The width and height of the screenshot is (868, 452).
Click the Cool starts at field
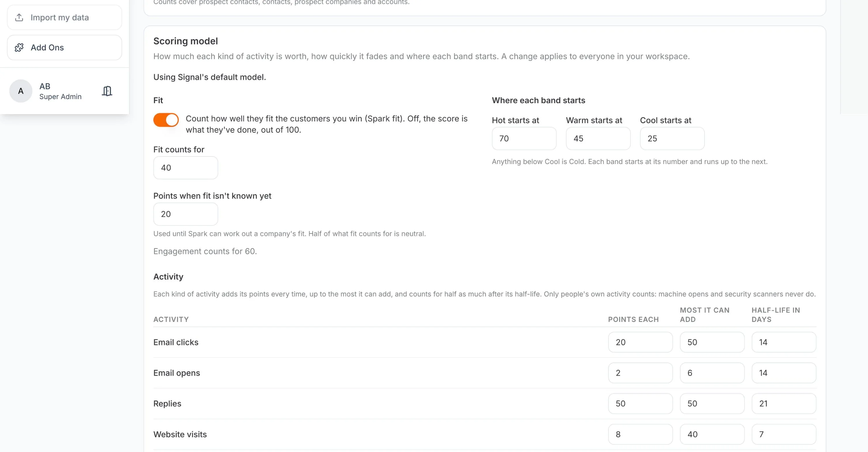click(x=672, y=138)
